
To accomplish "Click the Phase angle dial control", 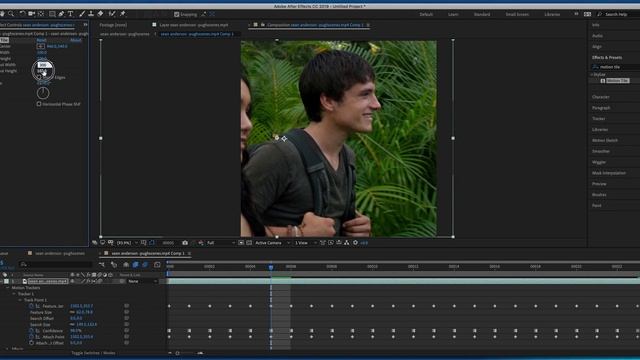I will pos(43,93).
